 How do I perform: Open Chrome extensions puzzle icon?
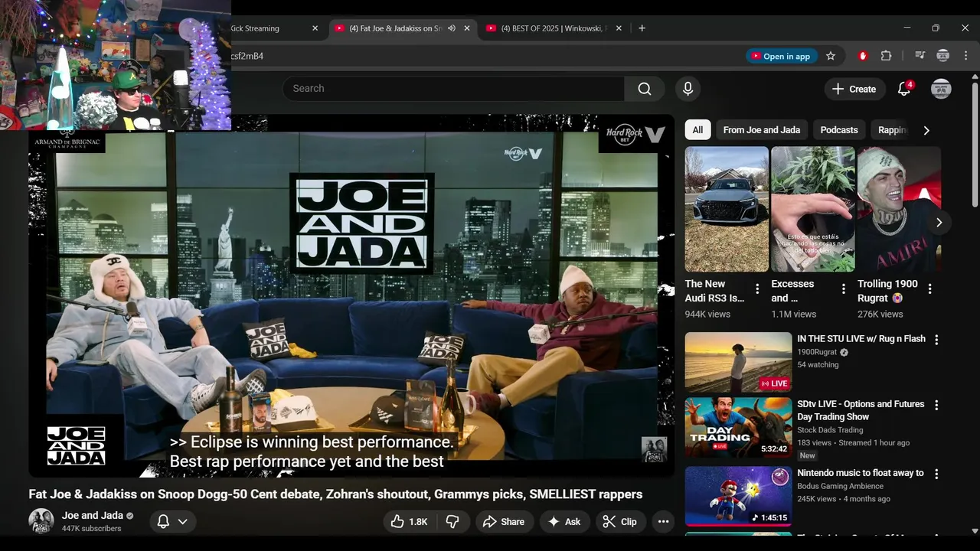pyautogui.click(x=886, y=56)
